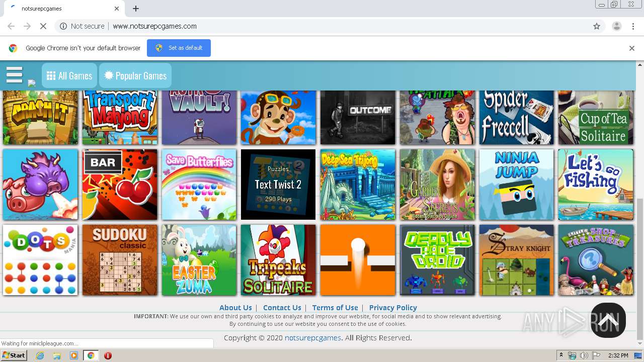Open the Little Shop of Treasures game
Image resolution: width=644 pixels, height=362 pixels.
pyautogui.click(x=596, y=260)
